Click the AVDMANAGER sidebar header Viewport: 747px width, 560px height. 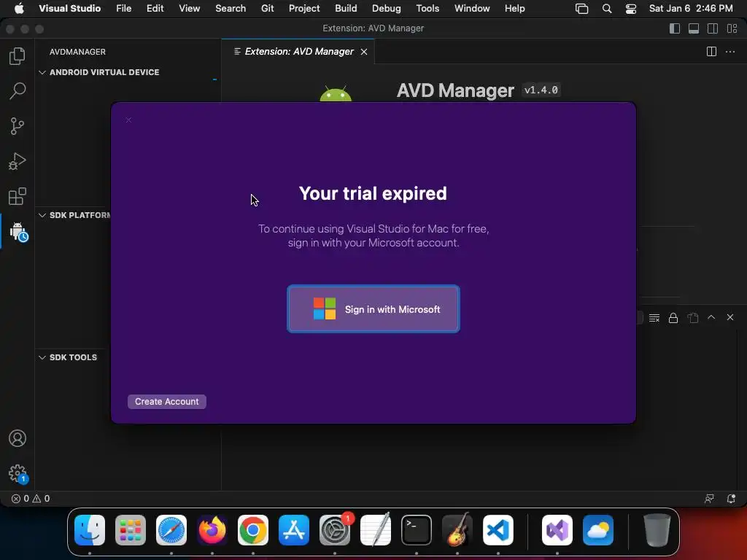[x=77, y=52]
